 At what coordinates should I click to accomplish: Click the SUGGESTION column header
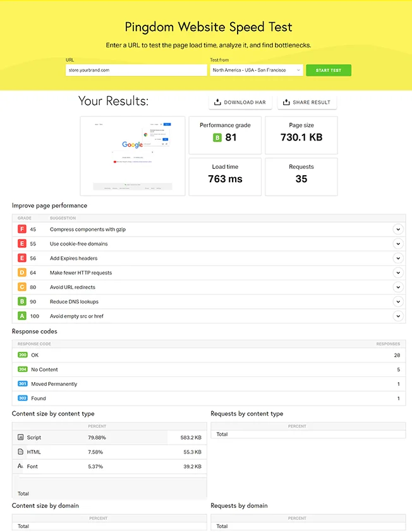point(63,218)
